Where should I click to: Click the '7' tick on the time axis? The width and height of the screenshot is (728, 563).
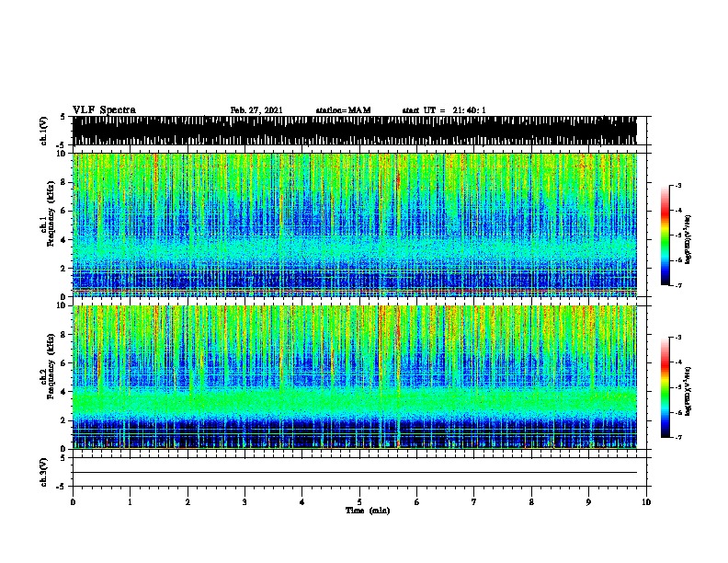[474, 502]
